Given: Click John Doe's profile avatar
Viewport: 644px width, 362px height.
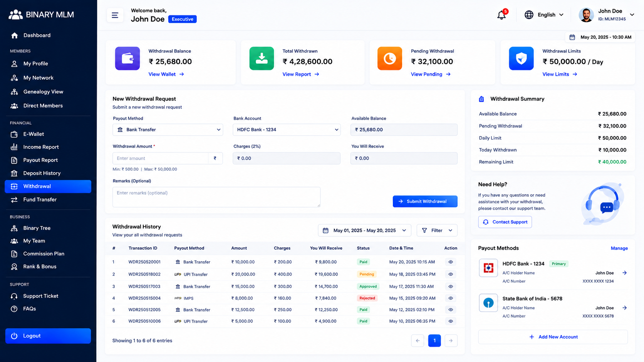Looking at the screenshot, I should (x=586, y=15).
